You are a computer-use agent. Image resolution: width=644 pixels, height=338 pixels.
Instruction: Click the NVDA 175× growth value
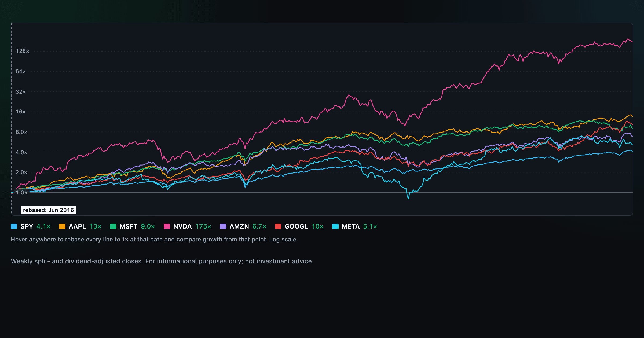203,226
